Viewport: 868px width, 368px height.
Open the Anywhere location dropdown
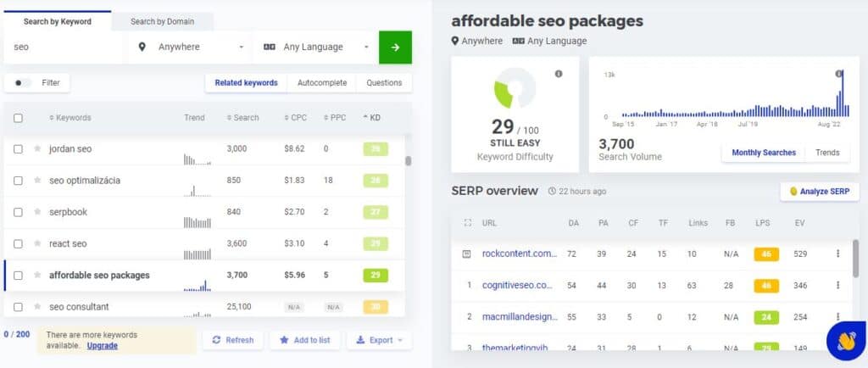(190, 47)
